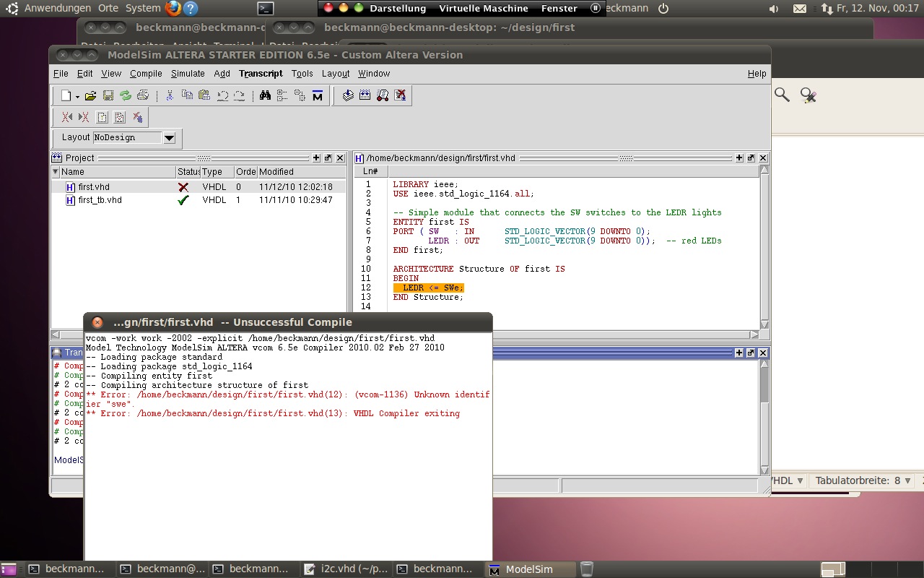Viewport: 924px width, 578px height.
Task: Open the New file dropdown arrow
Action: pos(77,96)
